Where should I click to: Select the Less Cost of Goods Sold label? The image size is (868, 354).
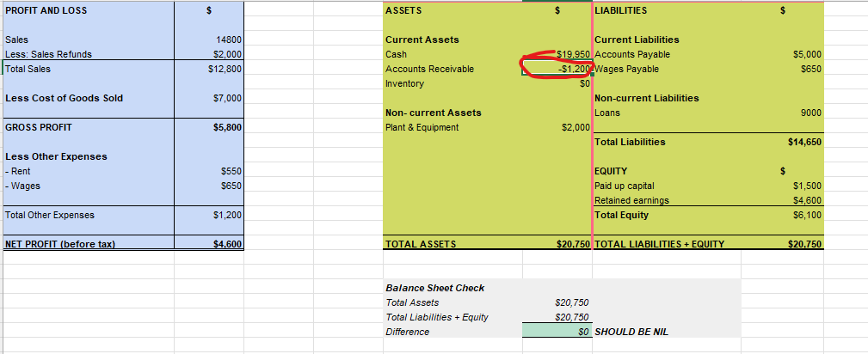tap(64, 98)
